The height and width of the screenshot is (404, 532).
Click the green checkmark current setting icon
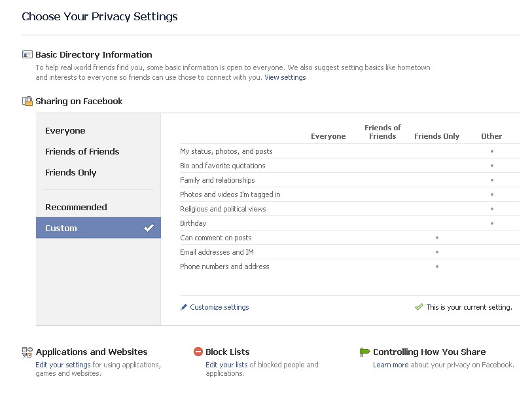(x=419, y=307)
